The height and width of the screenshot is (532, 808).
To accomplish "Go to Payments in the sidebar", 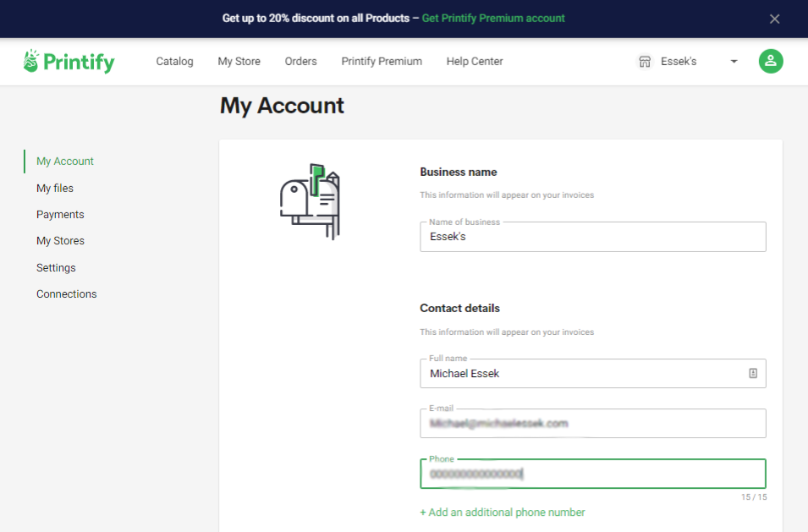I will [60, 214].
